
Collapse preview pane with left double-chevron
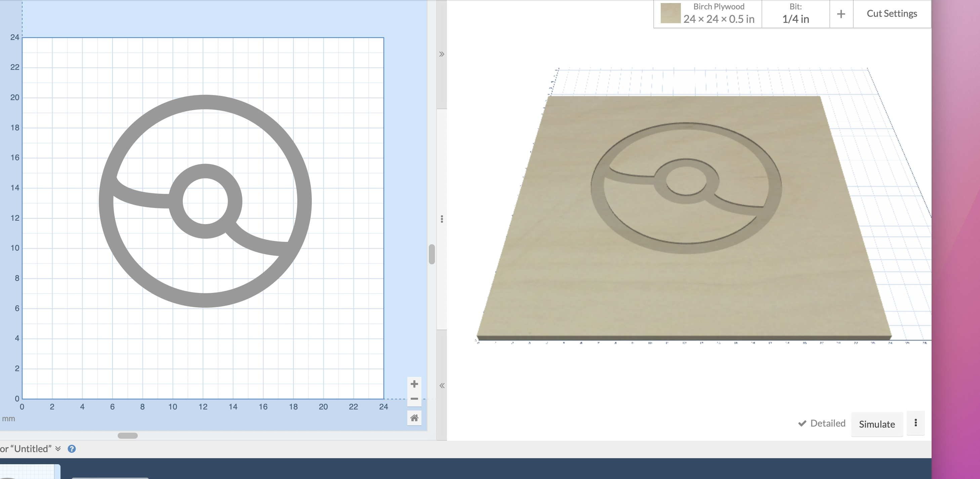coord(442,386)
